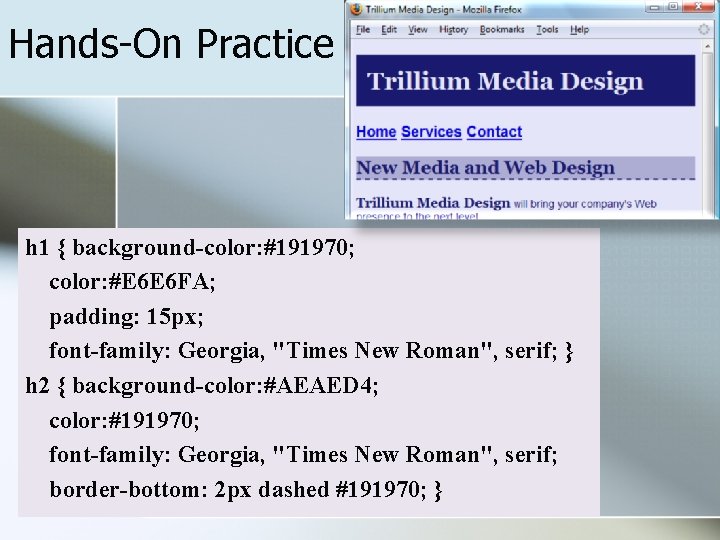Screen dimensions: 720x540
Task: Open the History menu in Firefox
Action: pyautogui.click(x=453, y=30)
